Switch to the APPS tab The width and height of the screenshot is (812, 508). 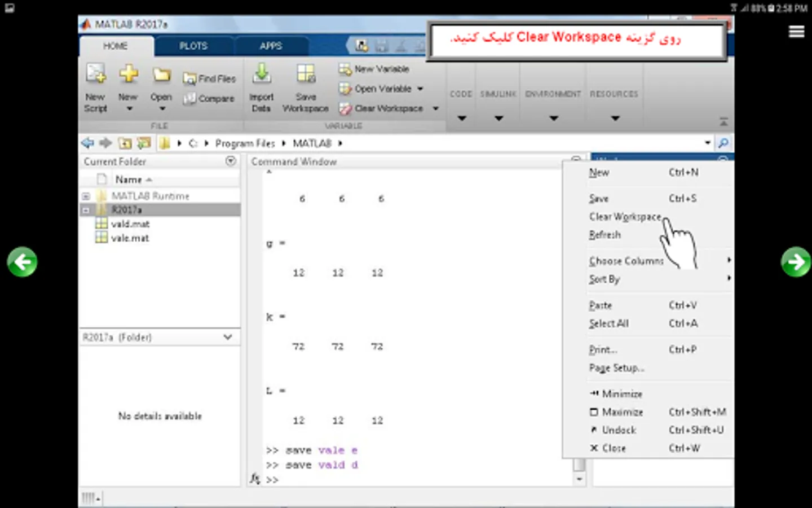pyautogui.click(x=271, y=46)
